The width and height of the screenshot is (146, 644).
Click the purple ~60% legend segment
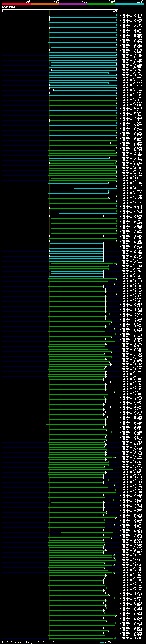73,4
